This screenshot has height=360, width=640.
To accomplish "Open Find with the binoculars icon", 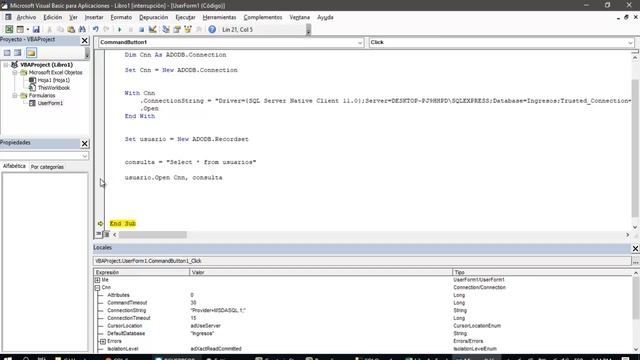I will 82,29.
